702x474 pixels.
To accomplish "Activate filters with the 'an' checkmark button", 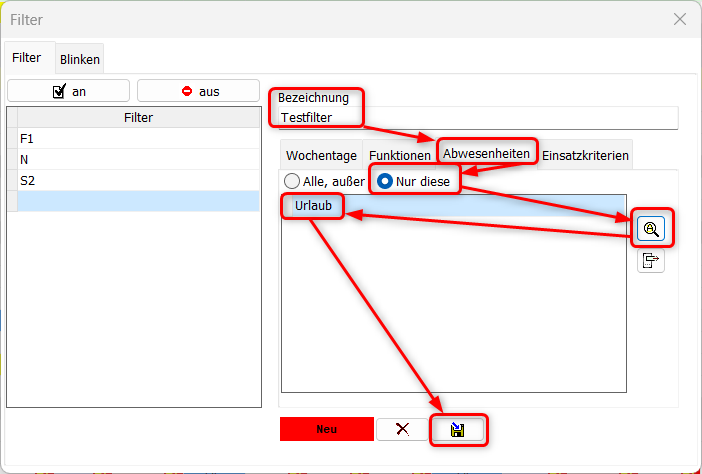I will tap(68, 91).
